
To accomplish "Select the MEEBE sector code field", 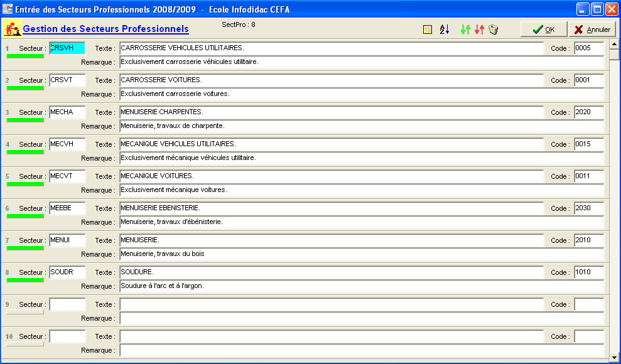I will point(67,208).
